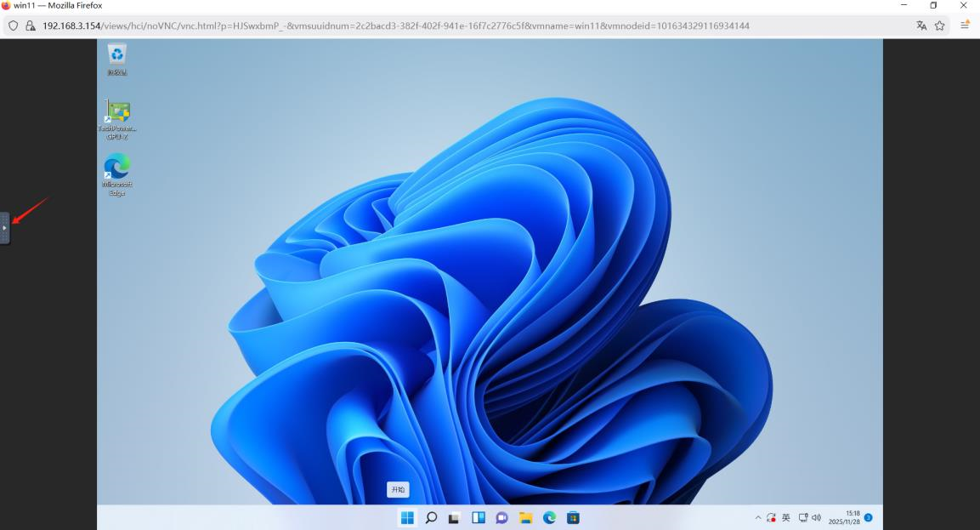
Task: Open taskbar Search magnifier
Action: [x=431, y=517]
